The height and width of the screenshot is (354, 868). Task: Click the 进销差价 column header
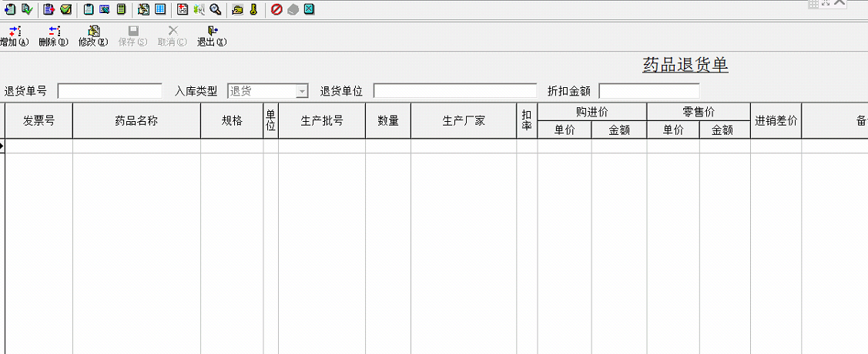coord(776,121)
